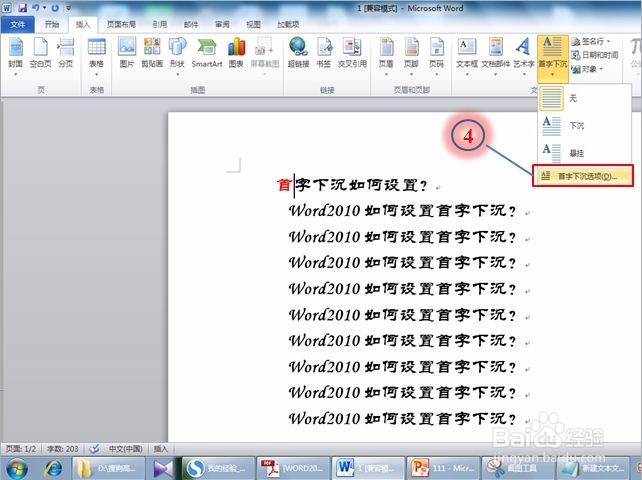Viewport: 642px width, 480px height.
Task: Insert a SmartArt graphic
Action: click(x=207, y=52)
